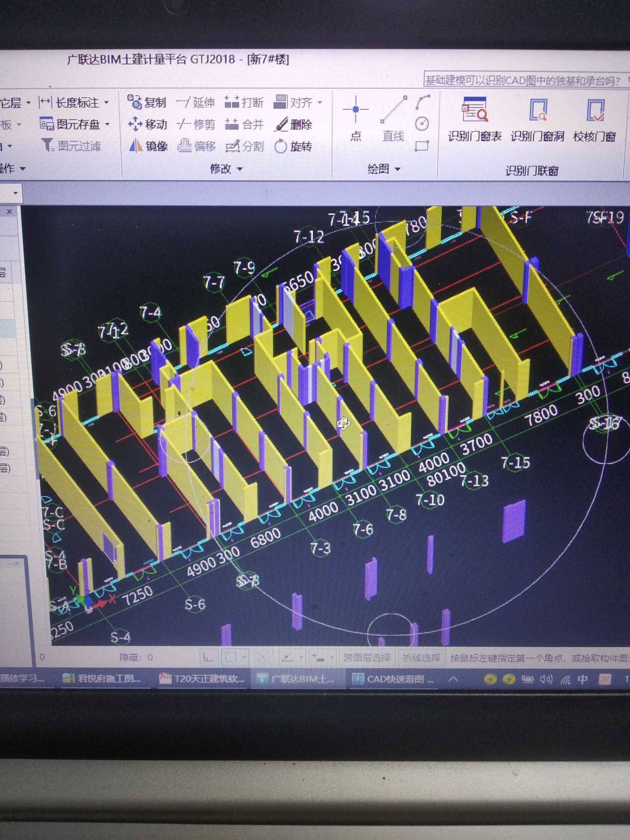Select the arc draw tool icon
Viewport: 630px width, 840px height.
click(x=423, y=102)
